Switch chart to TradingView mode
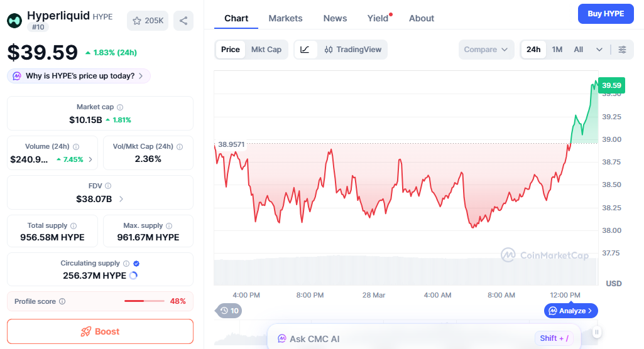Viewport: 644px width, 349px height. 353,50
